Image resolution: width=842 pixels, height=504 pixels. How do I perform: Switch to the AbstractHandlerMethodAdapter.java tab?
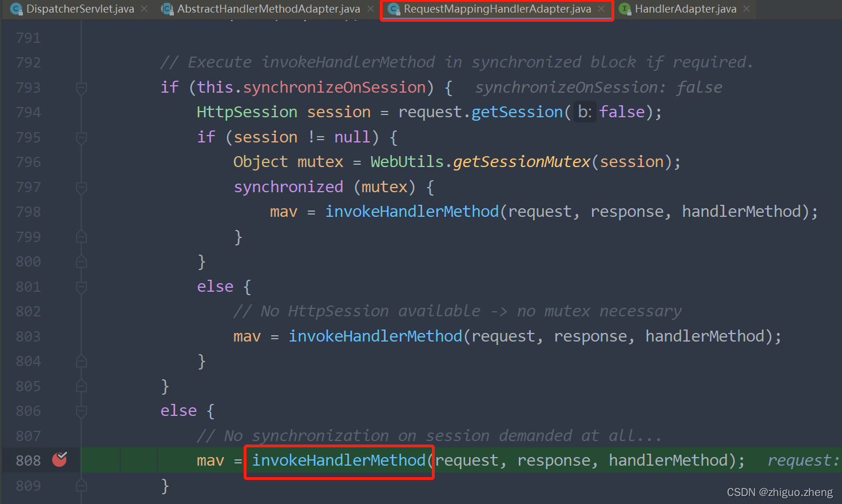(x=268, y=9)
